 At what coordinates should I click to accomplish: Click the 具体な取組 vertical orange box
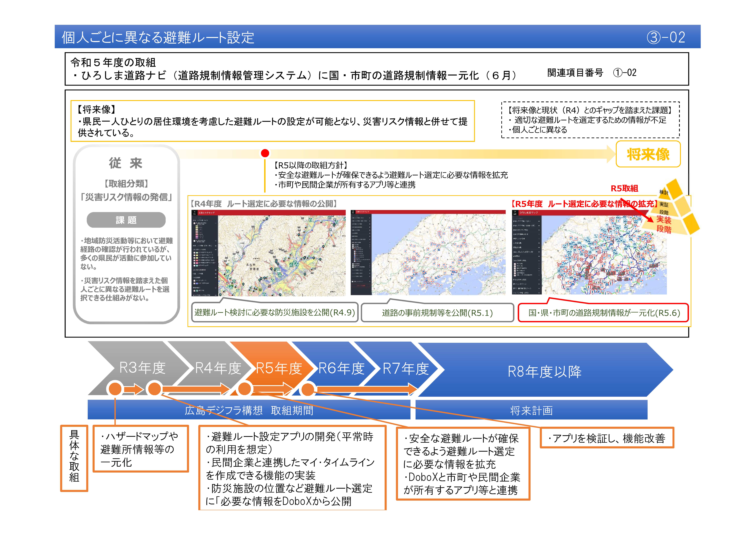pos(74,458)
